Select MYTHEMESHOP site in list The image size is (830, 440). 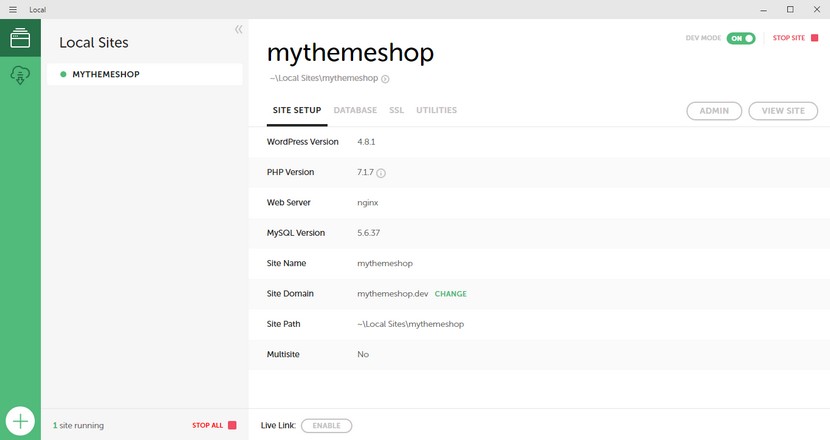(145, 74)
